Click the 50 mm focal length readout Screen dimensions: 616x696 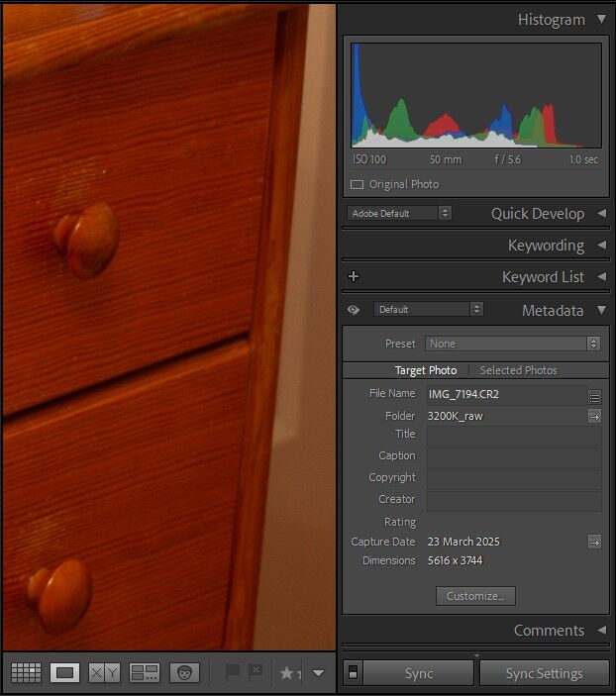(x=446, y=159)
